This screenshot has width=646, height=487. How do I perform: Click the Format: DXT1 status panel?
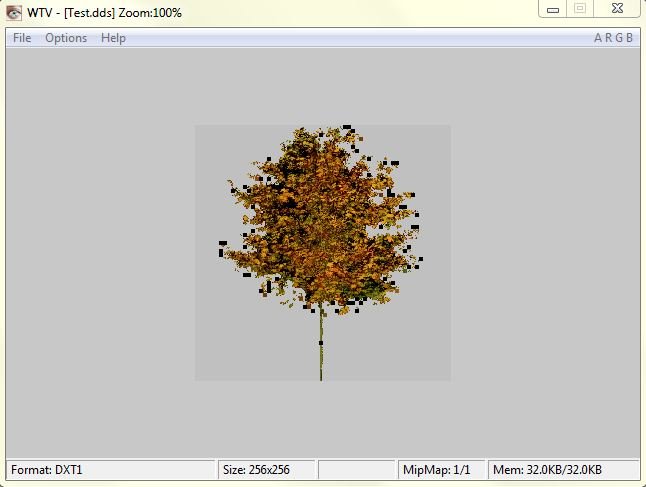pos(110,469)
